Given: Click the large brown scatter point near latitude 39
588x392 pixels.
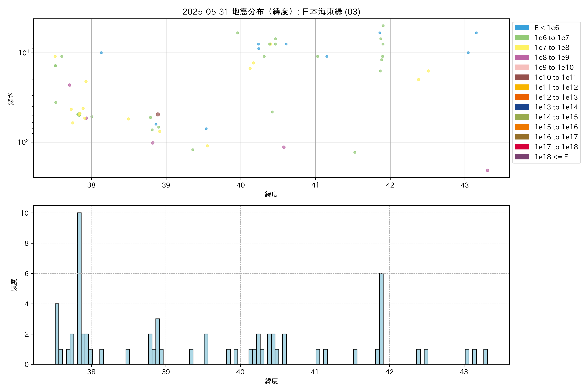Looking at the screenshot, I should (158, 114).
